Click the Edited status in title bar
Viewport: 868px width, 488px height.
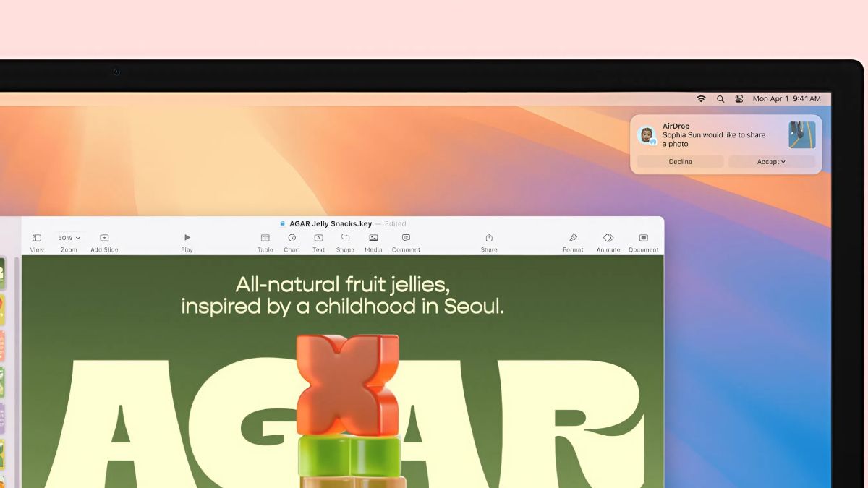pos(395,224)
